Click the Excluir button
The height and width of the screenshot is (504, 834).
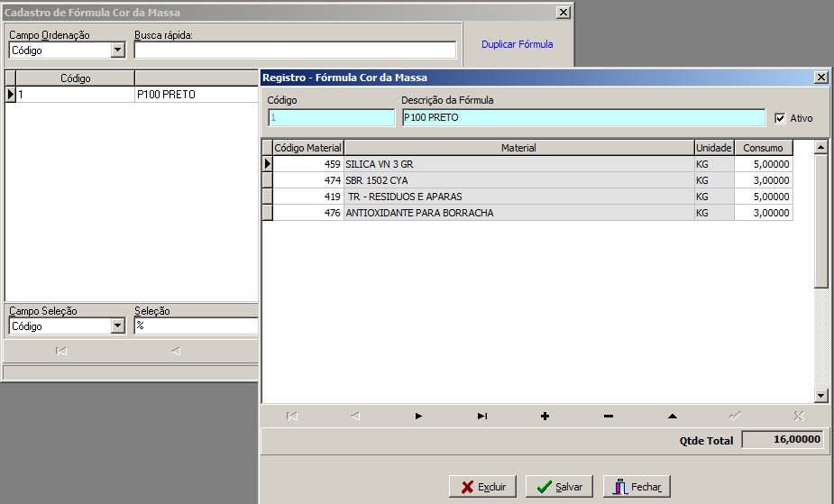click(x=482, y=487)
